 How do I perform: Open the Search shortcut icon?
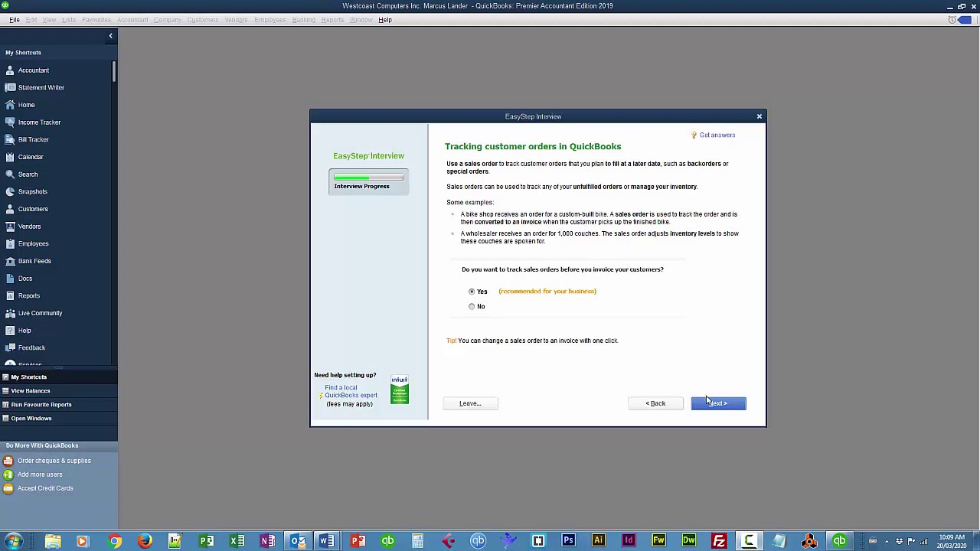pos(9,174)
